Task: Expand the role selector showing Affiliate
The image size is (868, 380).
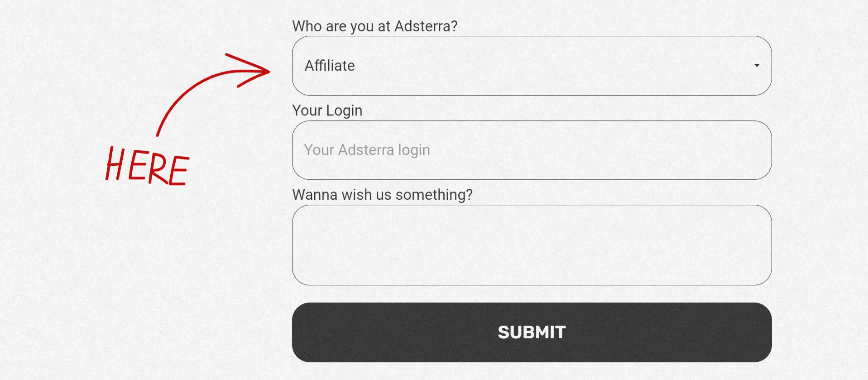Action: [532, 66]
